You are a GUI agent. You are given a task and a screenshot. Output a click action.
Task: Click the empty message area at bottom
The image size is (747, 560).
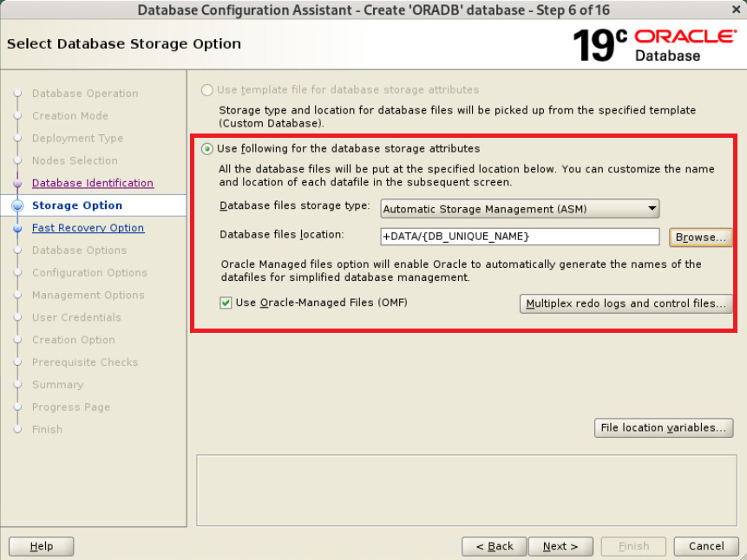[467, 490]
